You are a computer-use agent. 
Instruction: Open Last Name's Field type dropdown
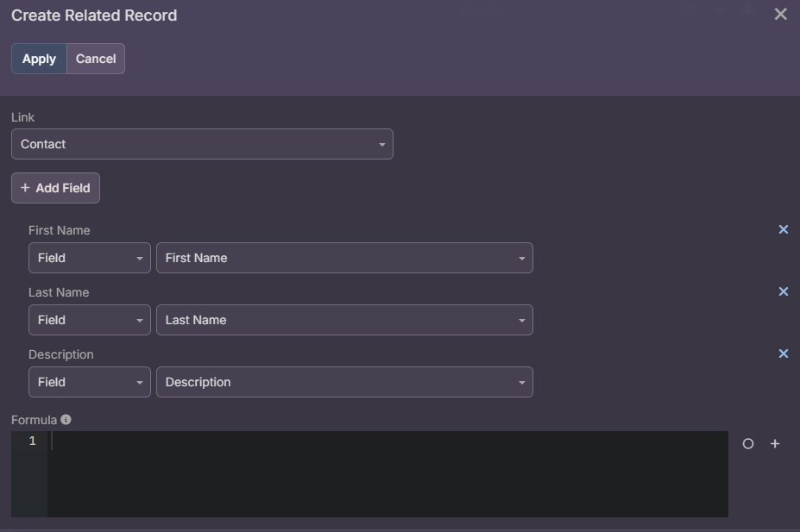(x=90, y=320)
